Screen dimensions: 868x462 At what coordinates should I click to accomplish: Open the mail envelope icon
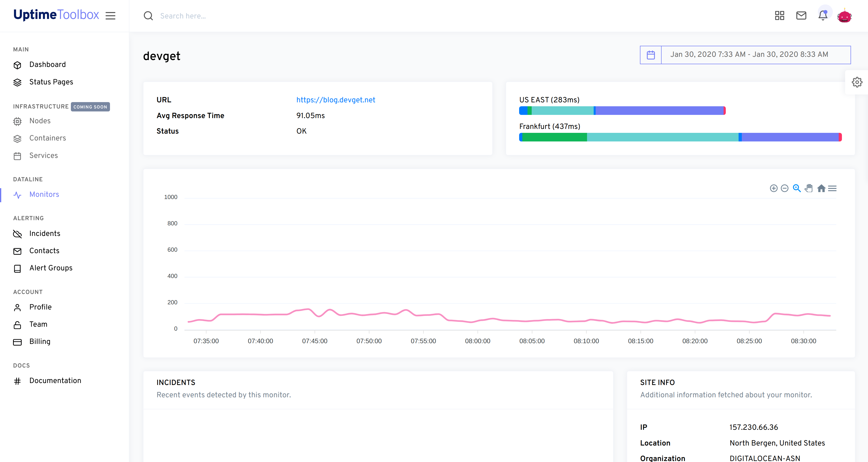coord(801,15)
